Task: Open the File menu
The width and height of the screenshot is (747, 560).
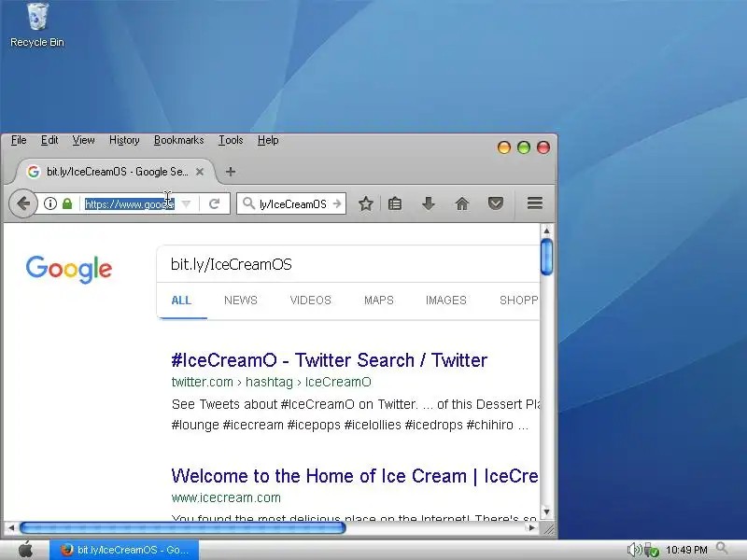Action: click(x=19, y=140)
